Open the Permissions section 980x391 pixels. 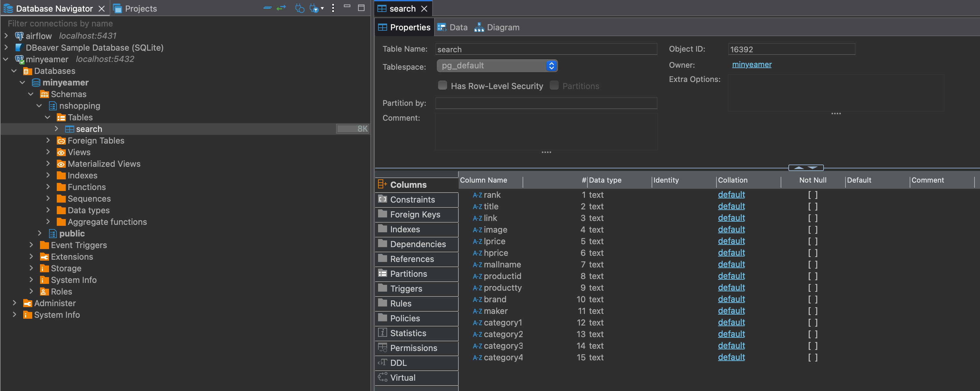point(413,348)
